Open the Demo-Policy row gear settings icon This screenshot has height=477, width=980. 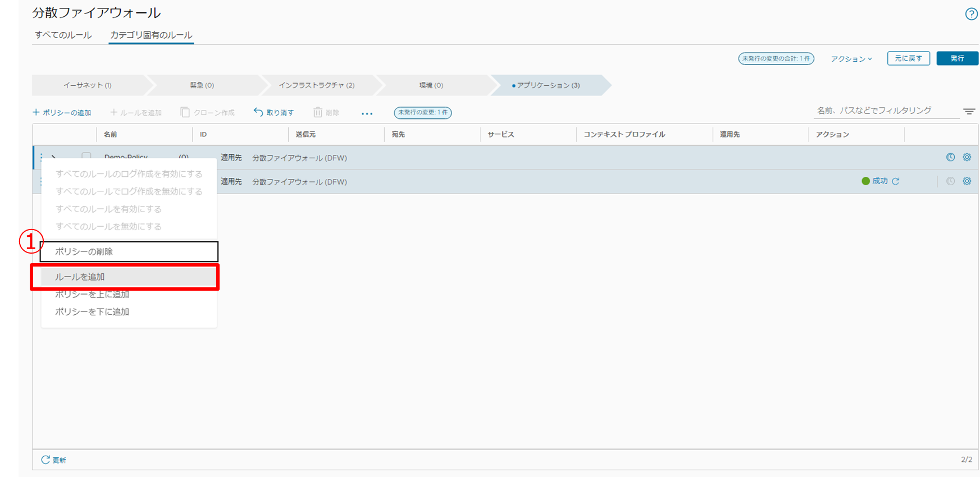point(967,158)
